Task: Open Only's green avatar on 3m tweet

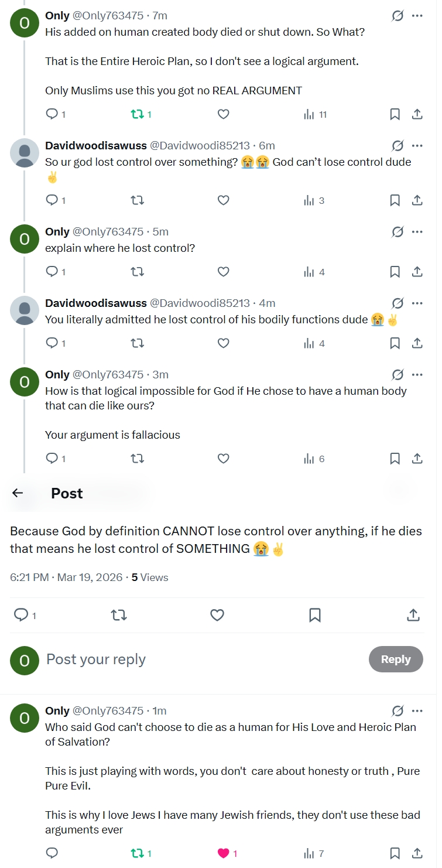Action: (25, 382)
